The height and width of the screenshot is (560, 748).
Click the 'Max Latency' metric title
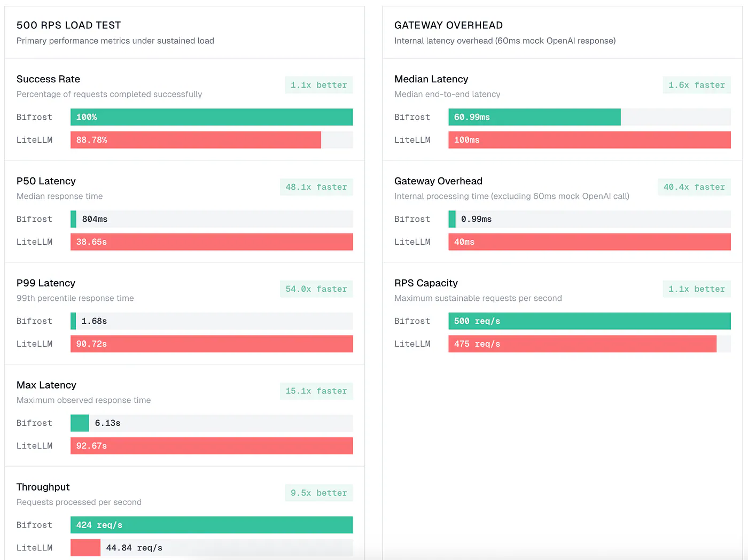click(46, 385)
